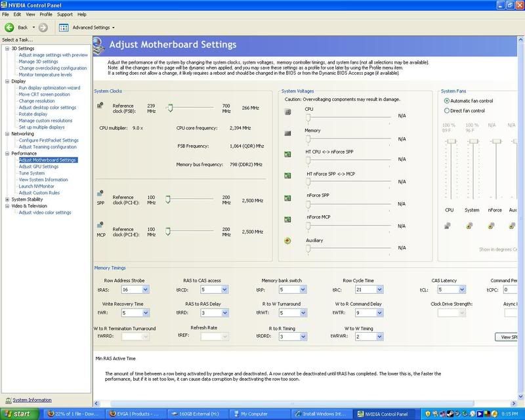Click the nForce SPP voltage icon
Screen dimensions: 525x420
point(287,198)
